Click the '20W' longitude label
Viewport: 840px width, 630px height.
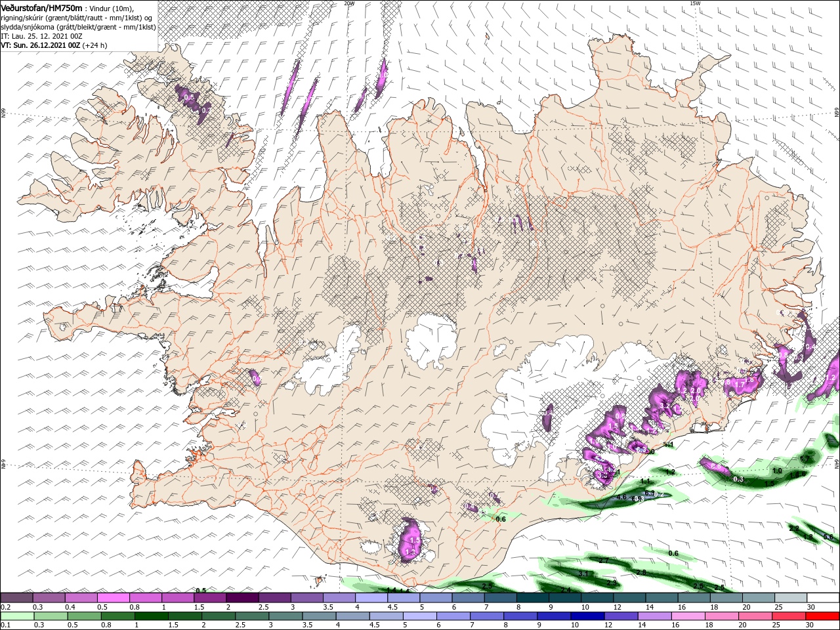(x=349, y=3)
